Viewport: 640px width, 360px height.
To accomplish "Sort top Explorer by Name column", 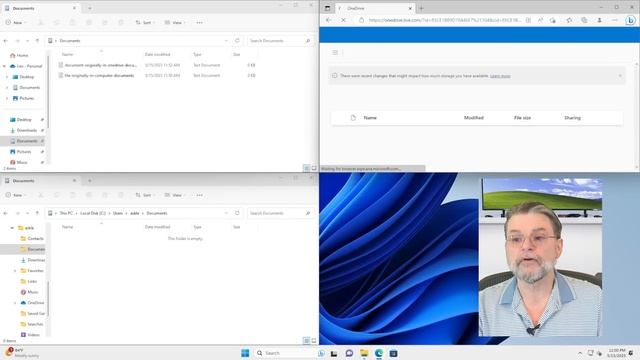I will tap(67, 54).
